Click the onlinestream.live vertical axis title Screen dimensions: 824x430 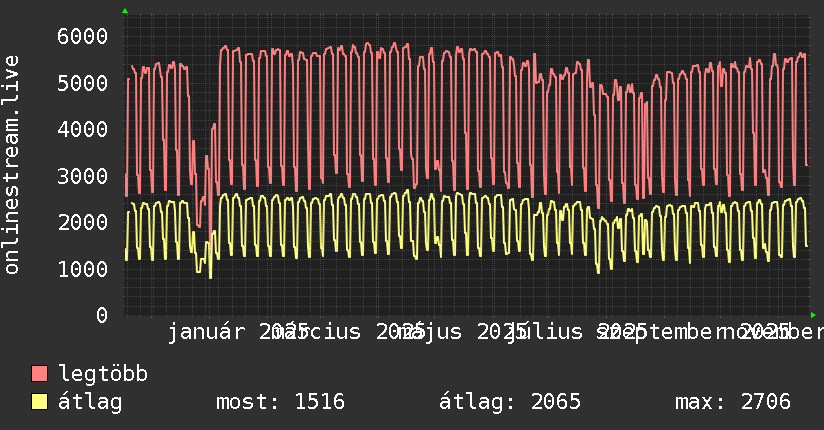click(11, 165)
